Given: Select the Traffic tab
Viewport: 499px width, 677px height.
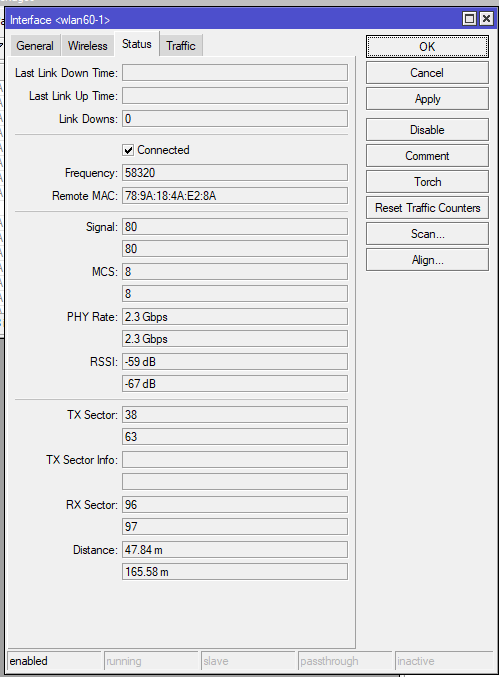Looking at the screenshot, I should (x=181, y=46).
